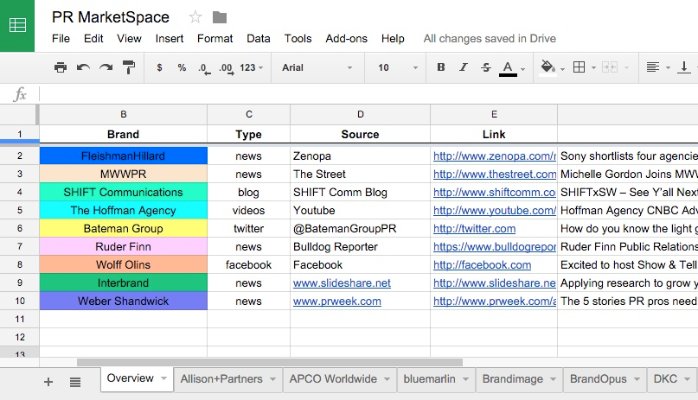Redo the last action

click(x=106, y=68)
